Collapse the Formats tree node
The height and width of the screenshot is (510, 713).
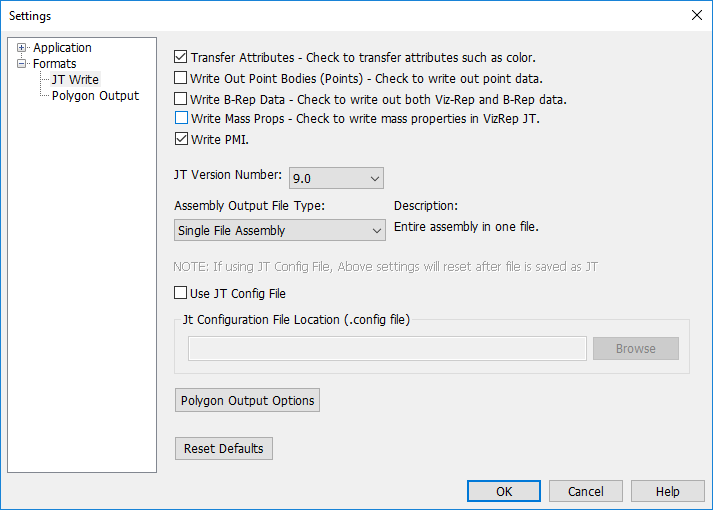click(22, 64)
